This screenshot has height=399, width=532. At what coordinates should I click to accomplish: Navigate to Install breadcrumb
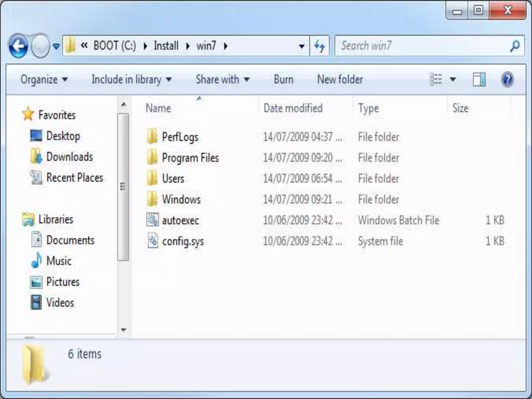coord(166,46)
